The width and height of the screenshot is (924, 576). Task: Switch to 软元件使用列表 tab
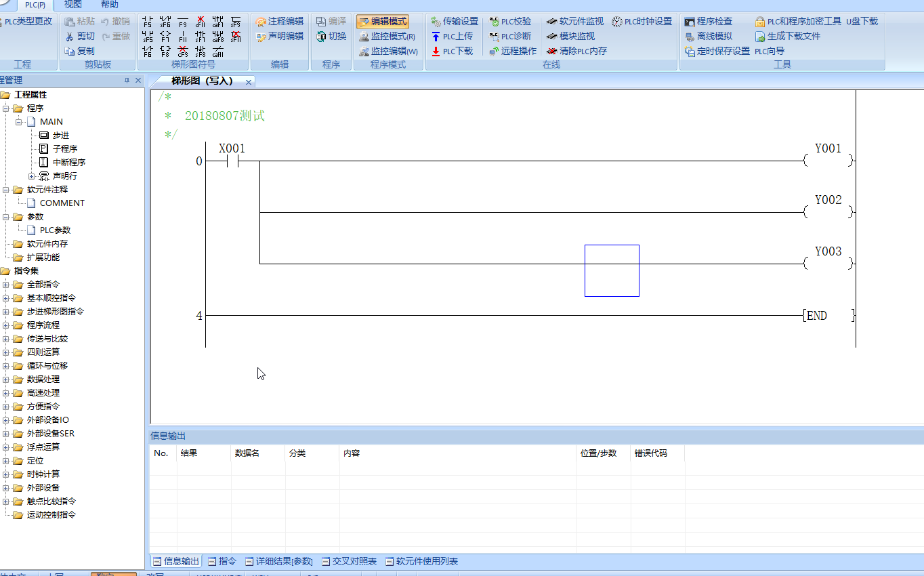coord(421,561)
